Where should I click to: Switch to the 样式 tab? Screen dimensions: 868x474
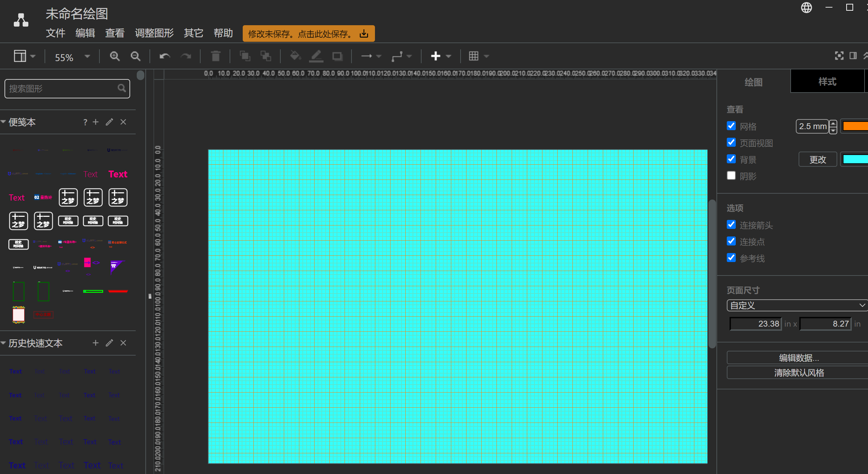tap(828, 81)
